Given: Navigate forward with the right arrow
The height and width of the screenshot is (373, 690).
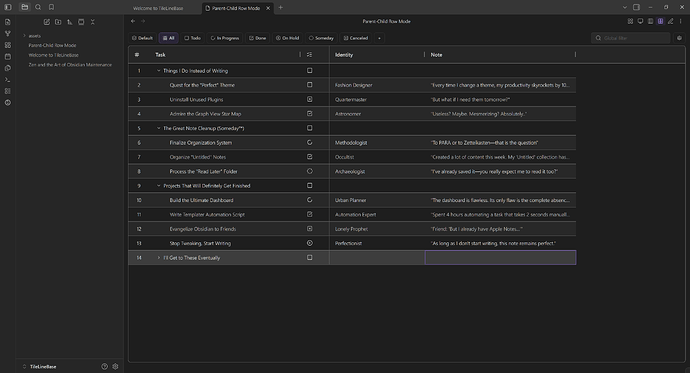Looking at the screenshot, I should click(143, 21).
